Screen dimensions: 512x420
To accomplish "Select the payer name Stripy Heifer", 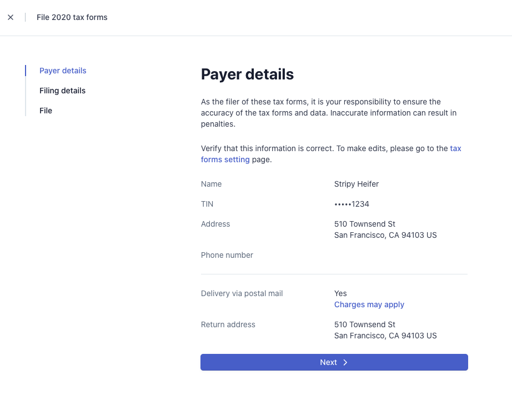I will click(357, 184).
